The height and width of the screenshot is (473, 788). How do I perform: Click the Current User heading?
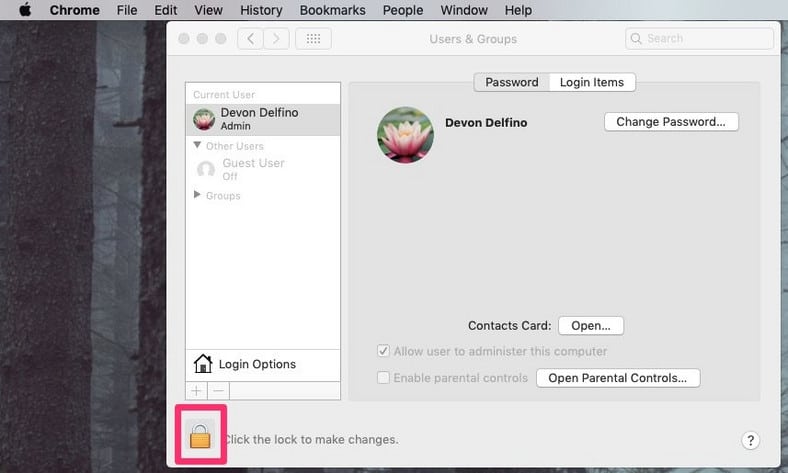click(x=224, y=94)
